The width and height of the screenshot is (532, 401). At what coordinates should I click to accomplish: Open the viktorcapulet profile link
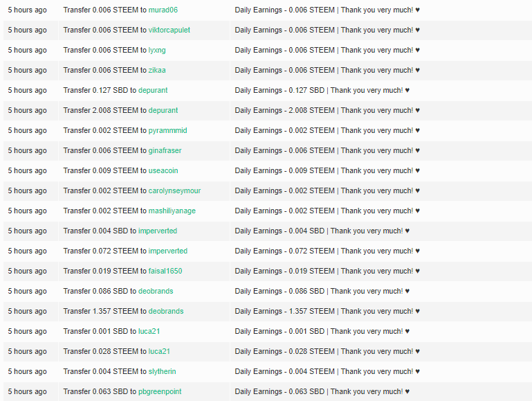169,30
